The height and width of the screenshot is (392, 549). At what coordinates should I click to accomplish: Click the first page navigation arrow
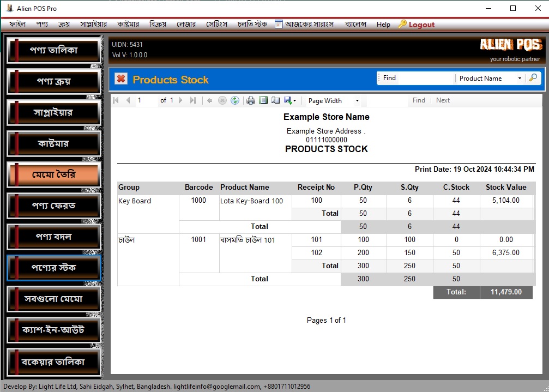[x=116, y=100]
